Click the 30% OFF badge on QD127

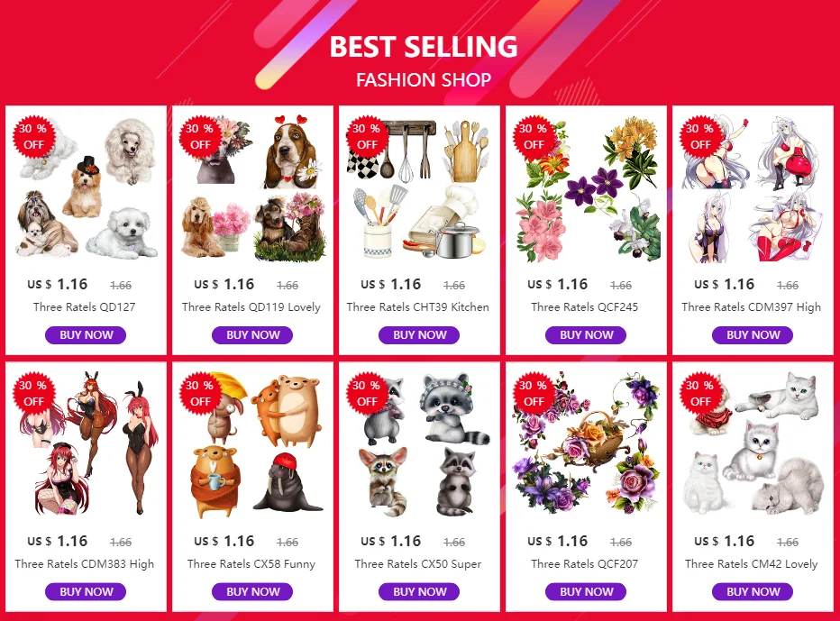(33, 137)
